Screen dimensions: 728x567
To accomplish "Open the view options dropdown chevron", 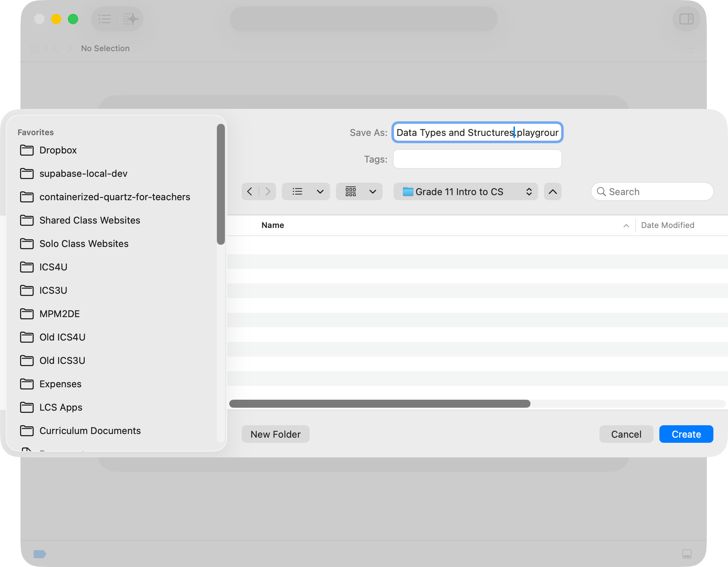I will (320, 191).
